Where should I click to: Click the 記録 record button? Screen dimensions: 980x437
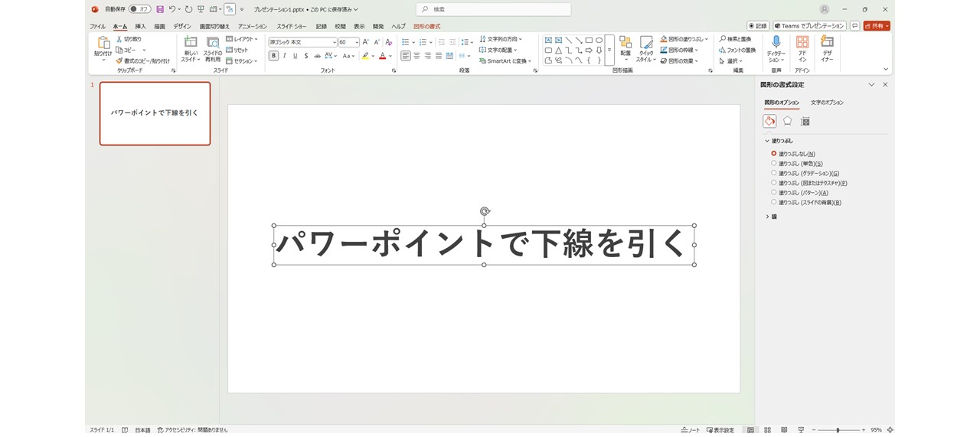point(758,26)
